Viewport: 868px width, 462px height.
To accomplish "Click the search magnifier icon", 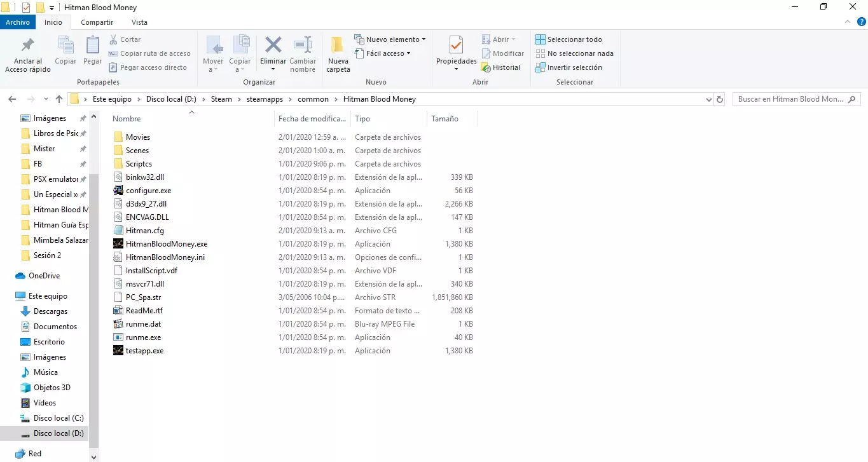I will pyautogui.click(x=852, y=99).
